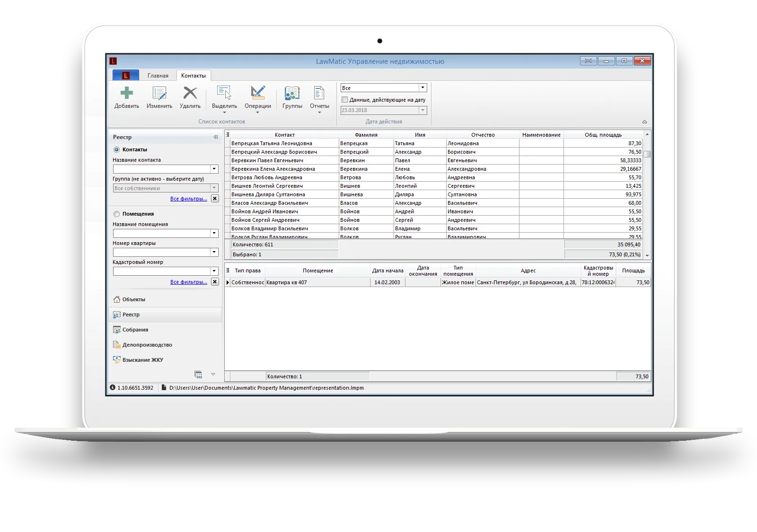Click the green Добавить plus icon

(126, 93)
